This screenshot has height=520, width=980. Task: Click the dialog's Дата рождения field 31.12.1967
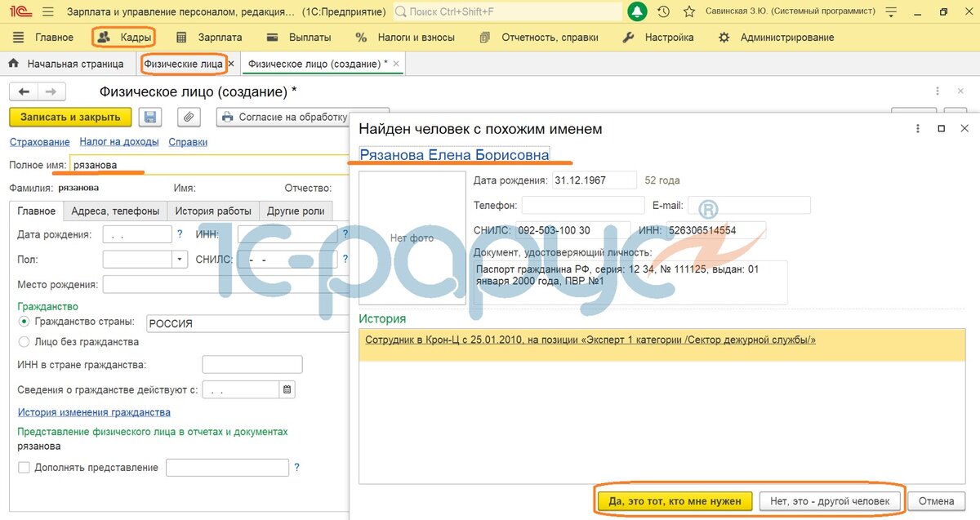click(x=594, y=180)
